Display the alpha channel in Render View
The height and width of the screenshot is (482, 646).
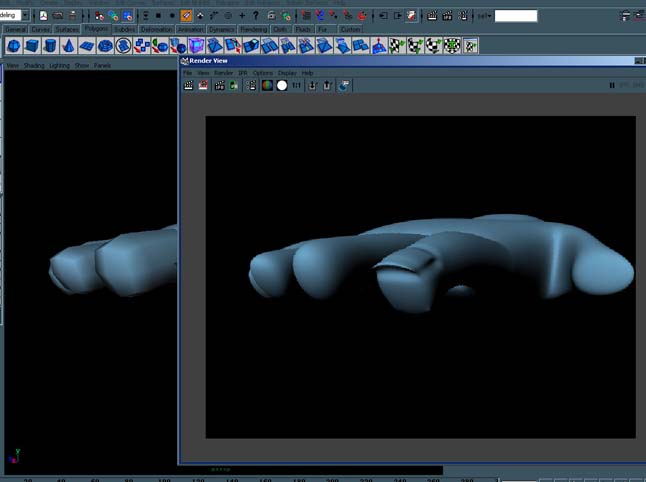282,86
